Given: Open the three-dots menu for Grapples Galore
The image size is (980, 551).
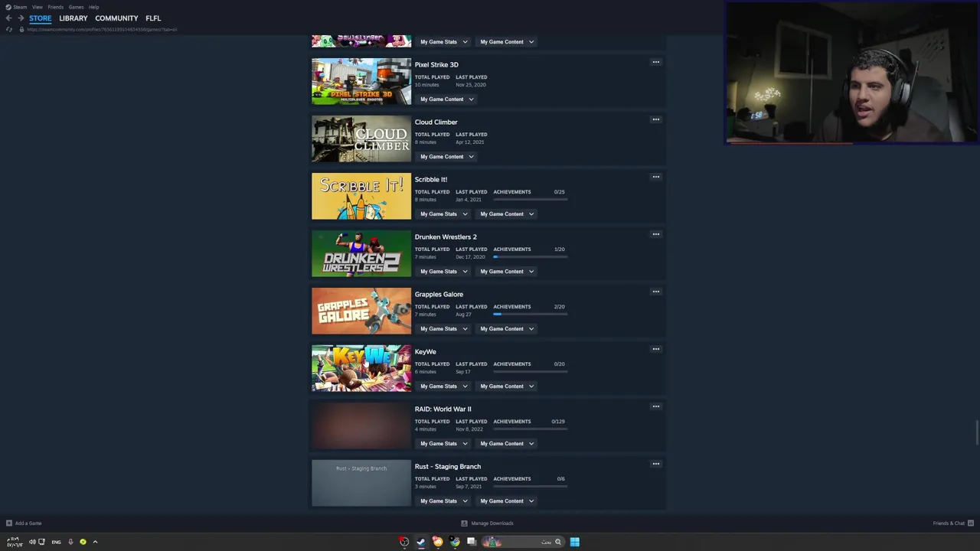Looking at the screenshot, I should click(x=655, y=292).
